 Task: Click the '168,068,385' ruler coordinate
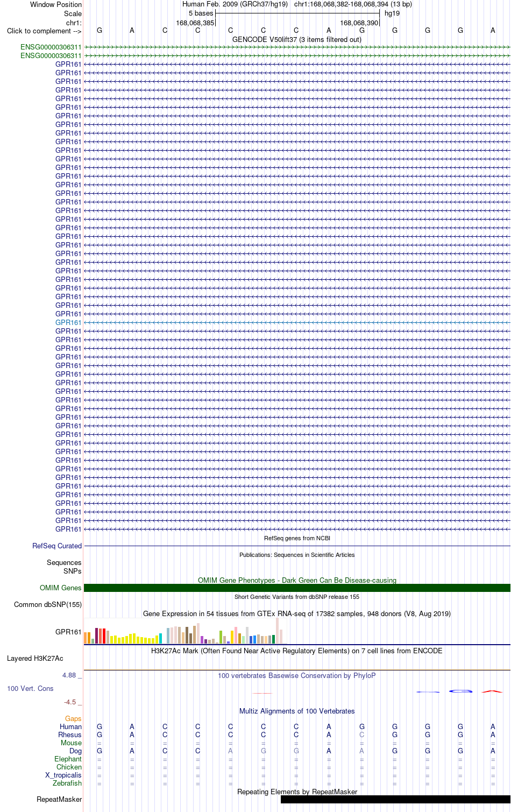(195, 23)
